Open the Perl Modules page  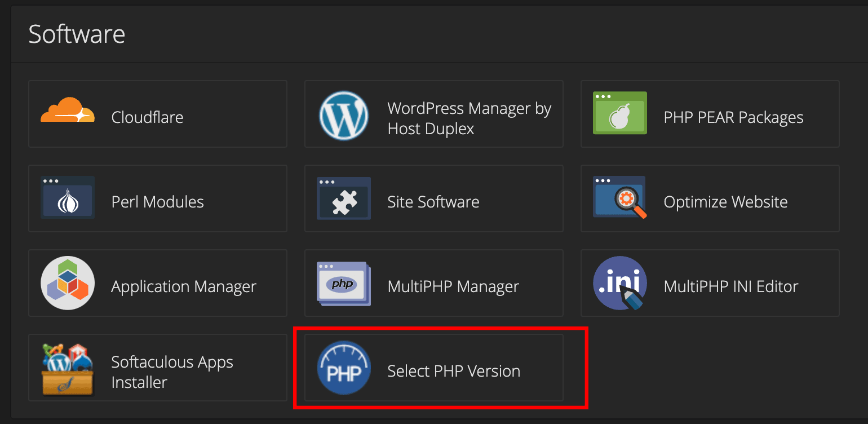(158, 201)
